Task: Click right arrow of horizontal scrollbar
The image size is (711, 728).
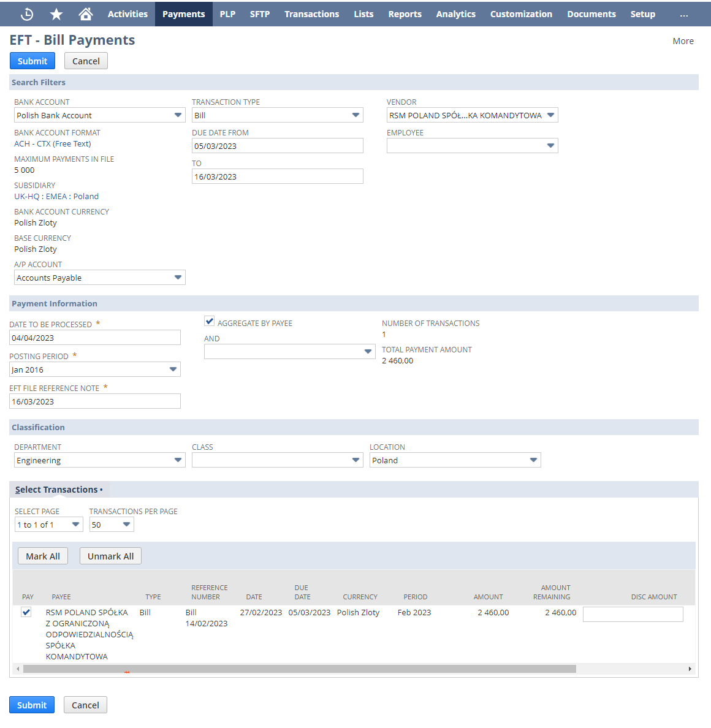Action: [x=690, y=669]
